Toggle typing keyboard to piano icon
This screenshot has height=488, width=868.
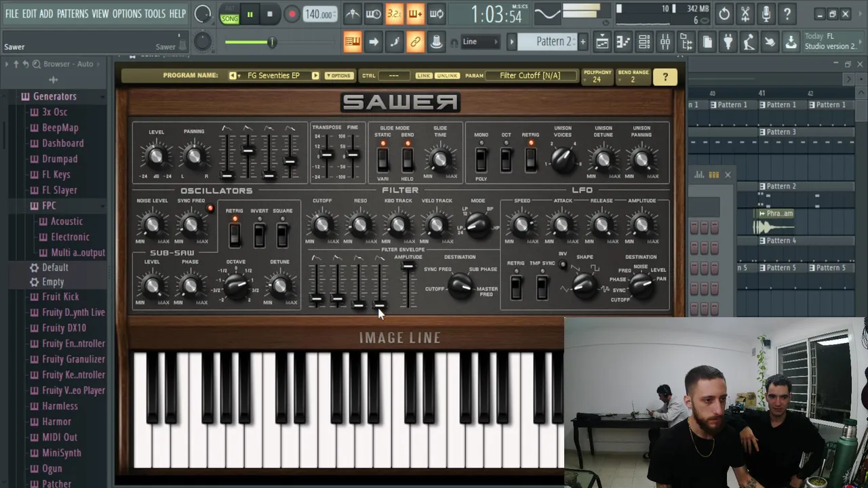pyautogui.click(x=352, y=42)
